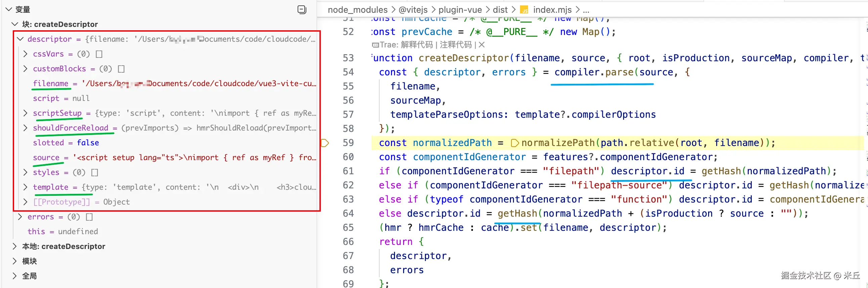Screen dimensions: 868x288
Task: Expand the 本地: createDescriptor scope
Action: pyautogui.click(x=14, y=247)
